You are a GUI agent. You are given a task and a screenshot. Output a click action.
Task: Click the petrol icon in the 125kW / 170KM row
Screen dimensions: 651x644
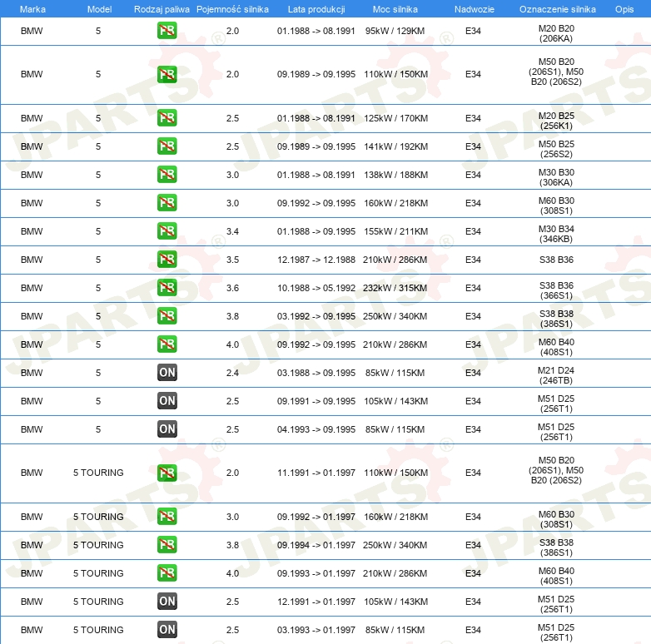[166, 118]
